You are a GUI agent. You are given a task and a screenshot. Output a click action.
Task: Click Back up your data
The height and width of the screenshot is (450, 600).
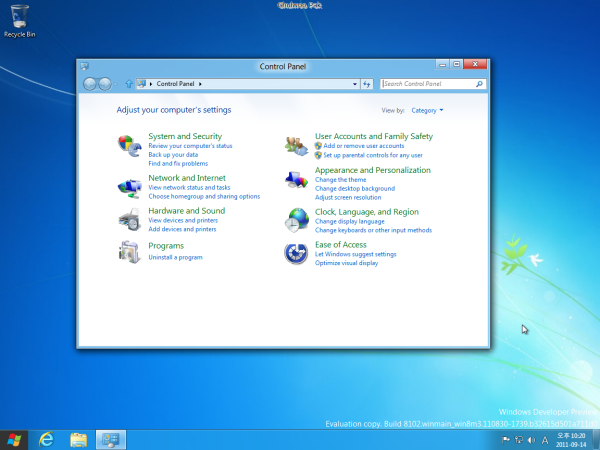[x=173, y=155]
